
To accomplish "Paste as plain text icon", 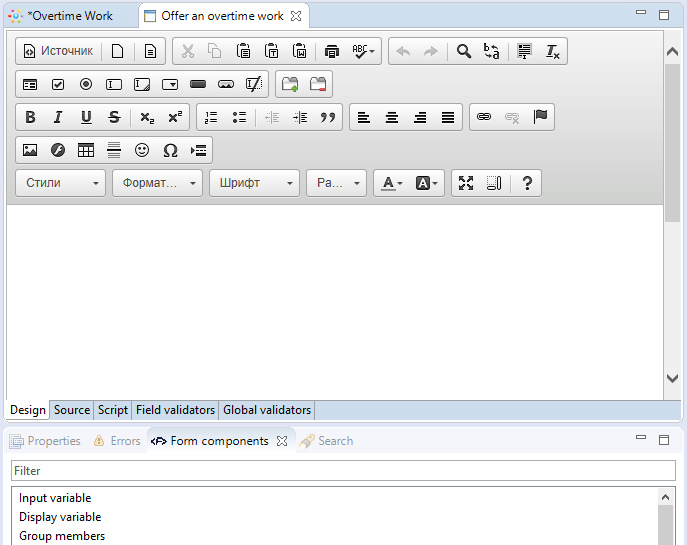I will click(x=271, y=51).
